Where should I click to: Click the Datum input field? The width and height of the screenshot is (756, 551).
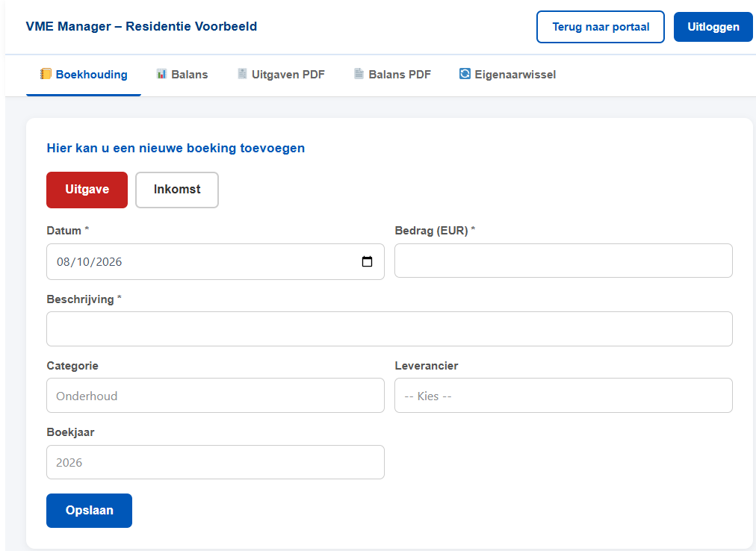click(x=215, y=262)
